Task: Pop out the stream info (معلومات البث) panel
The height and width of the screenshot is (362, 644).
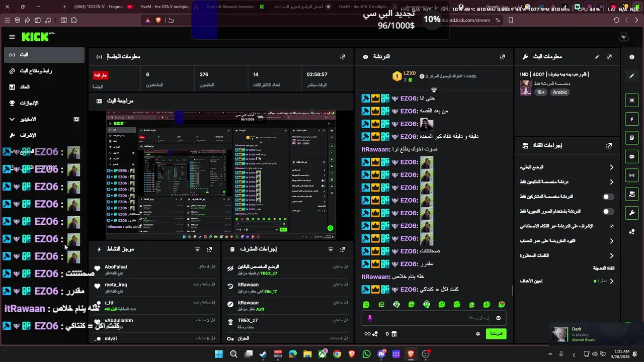Action: (x=609, y=57)
